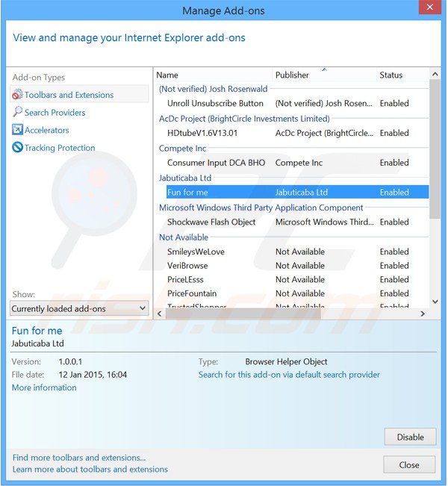Click the Not Available group header
The image size is (448, 486).
coord(184,237)
